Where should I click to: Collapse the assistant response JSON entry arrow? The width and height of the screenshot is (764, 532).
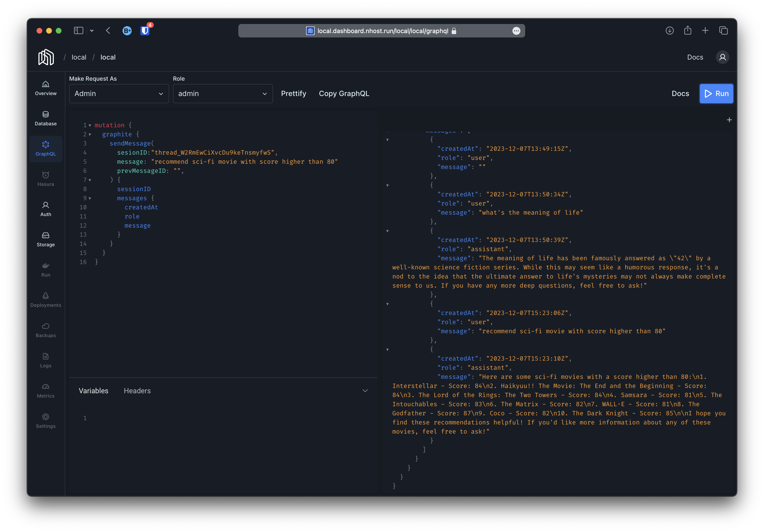coord(388,350)
